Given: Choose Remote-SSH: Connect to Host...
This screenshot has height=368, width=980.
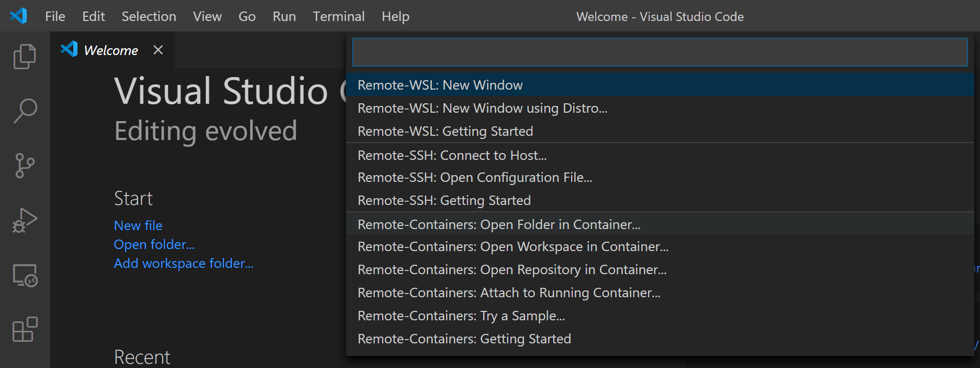Looking at the screenshot, I should coord(660,155).
